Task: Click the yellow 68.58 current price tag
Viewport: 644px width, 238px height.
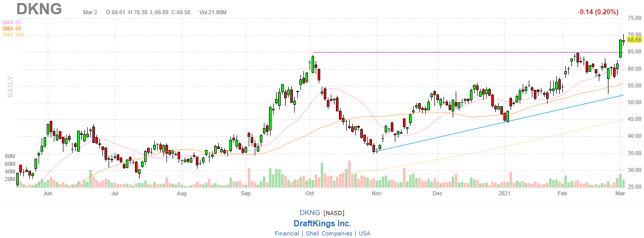Action: 634,39
